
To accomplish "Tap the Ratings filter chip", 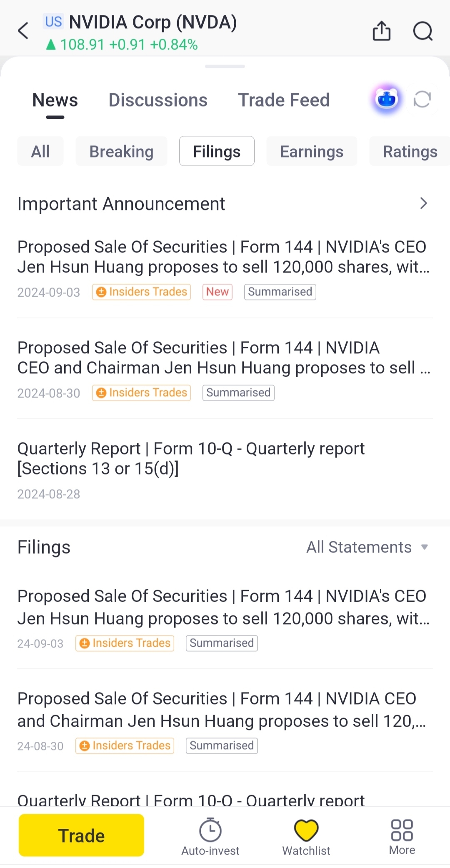I will (x=410, y=151).
